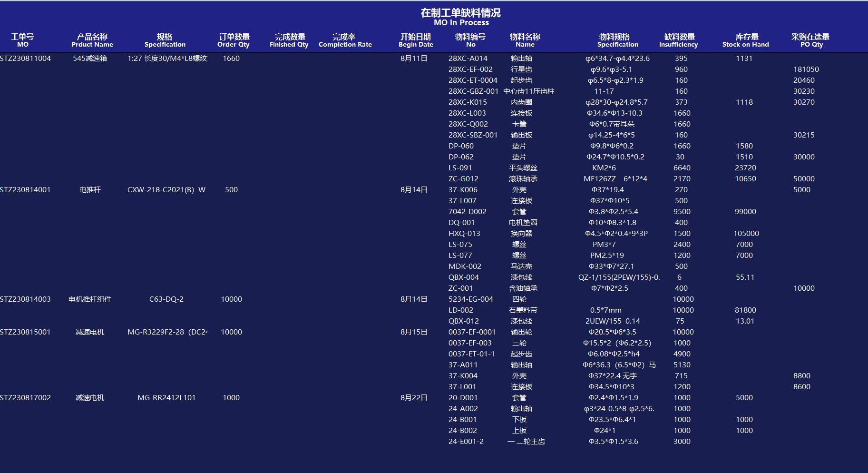The image size is (868, 473).
Task: Click the 545减速箱 product name cell
Action: pos(90,59)
